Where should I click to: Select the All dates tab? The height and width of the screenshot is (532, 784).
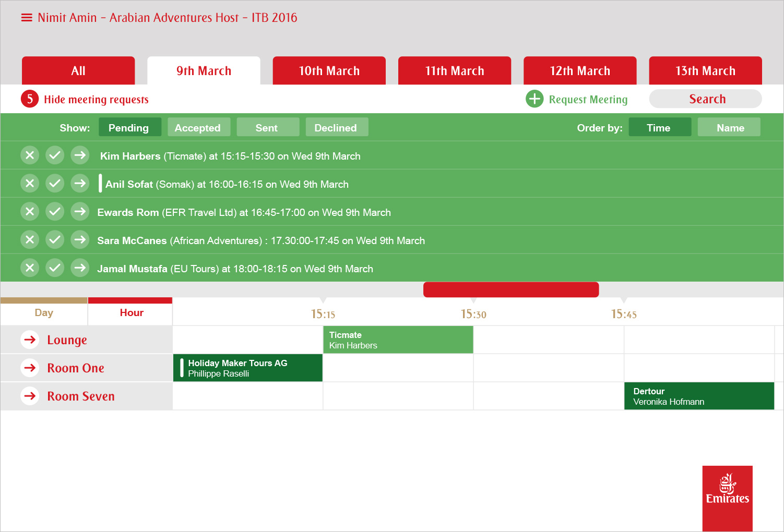(x=78, y=71)
